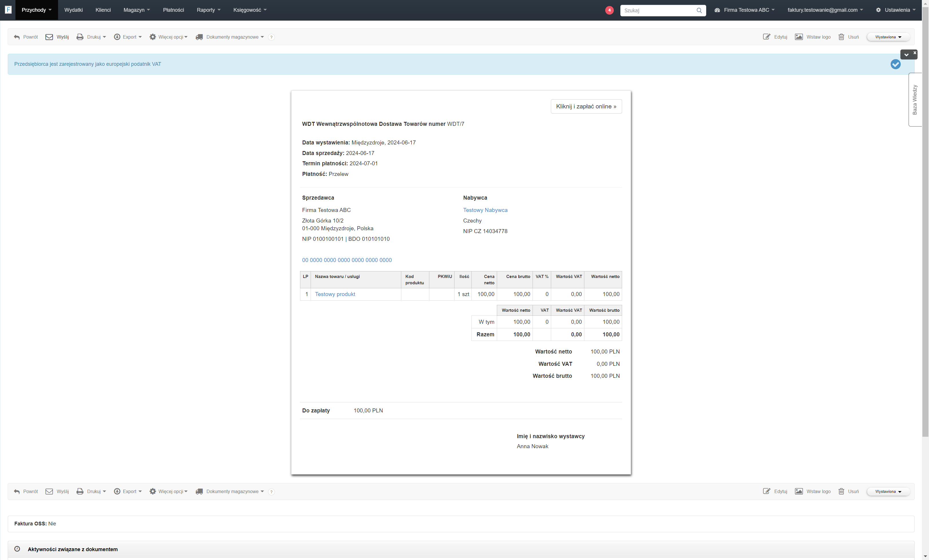
Task: Open the faktury.testowanie@gmail.com user dropdown
Action: pyautogui.click(x=825, y=10)
